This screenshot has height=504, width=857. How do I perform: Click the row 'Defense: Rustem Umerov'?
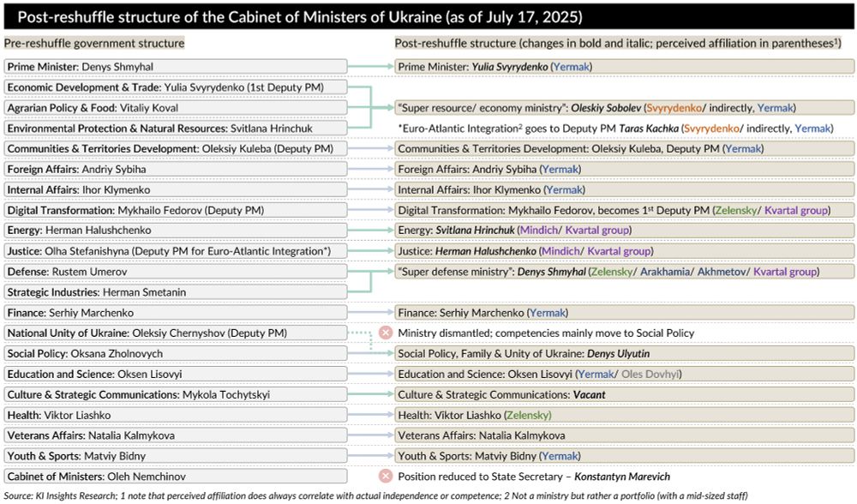point(176,272)
